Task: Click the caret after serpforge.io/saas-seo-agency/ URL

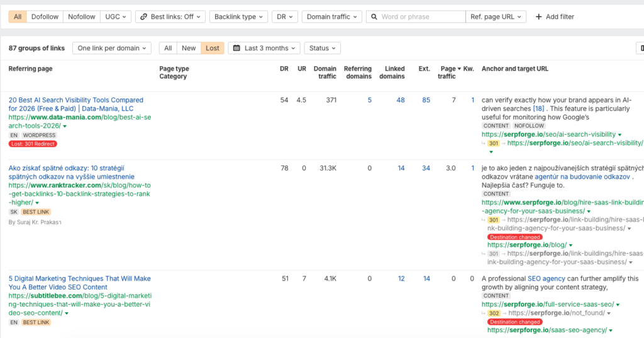Action: tap(611, 330)
